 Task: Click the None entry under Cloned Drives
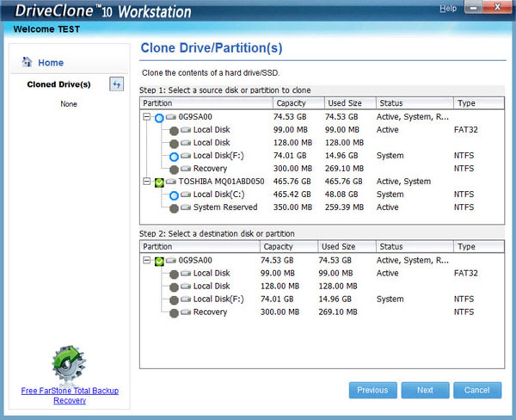[x=68, y=104]
